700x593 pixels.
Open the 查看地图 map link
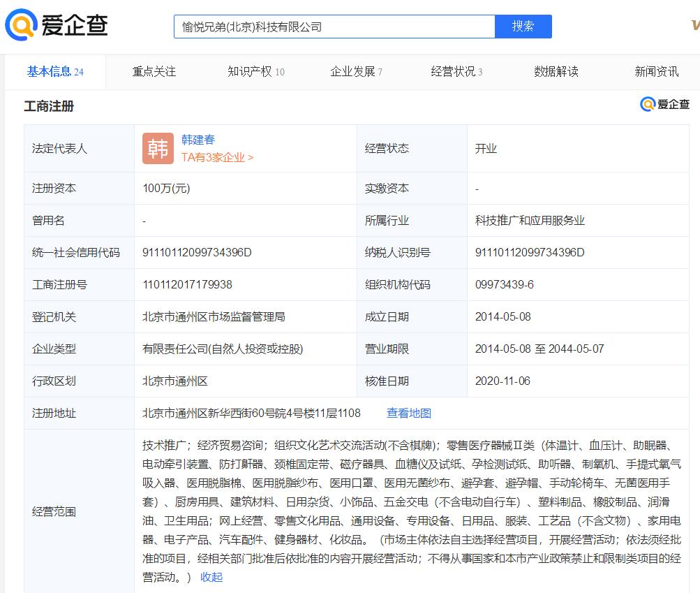coord(409,413)
